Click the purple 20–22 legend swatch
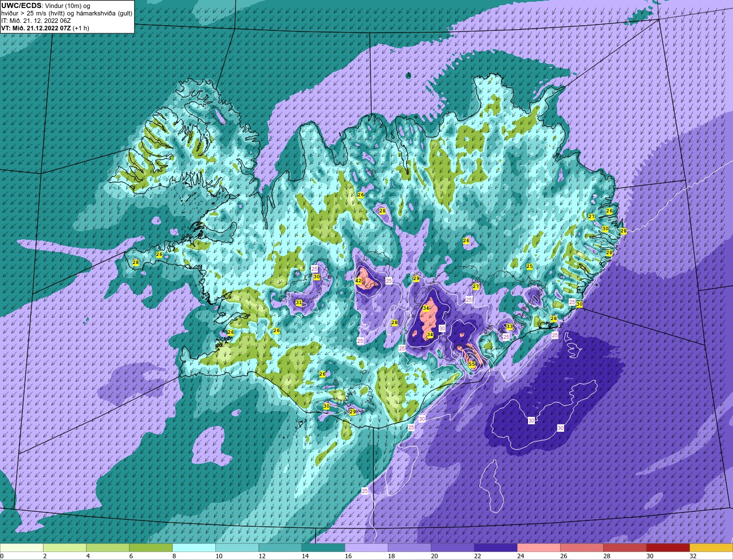The image size is (733, 560). (452, 548)
